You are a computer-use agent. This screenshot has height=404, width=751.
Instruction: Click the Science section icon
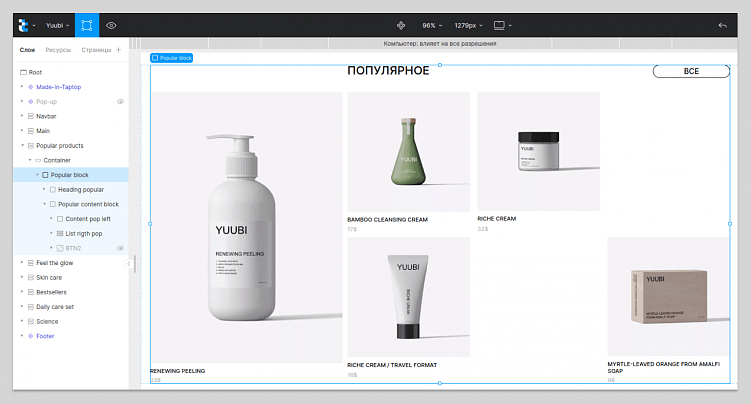pyautogui.click(x=31, y=322)
